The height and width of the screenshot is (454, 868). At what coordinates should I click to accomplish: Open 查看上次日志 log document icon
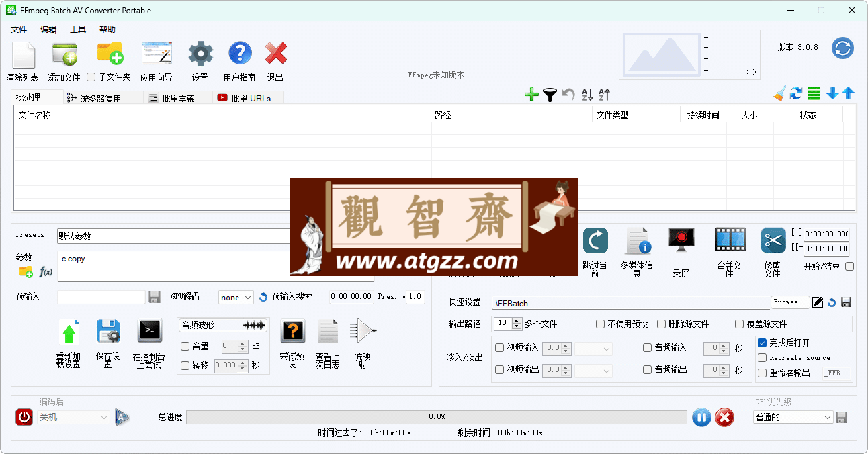point(328,331)
